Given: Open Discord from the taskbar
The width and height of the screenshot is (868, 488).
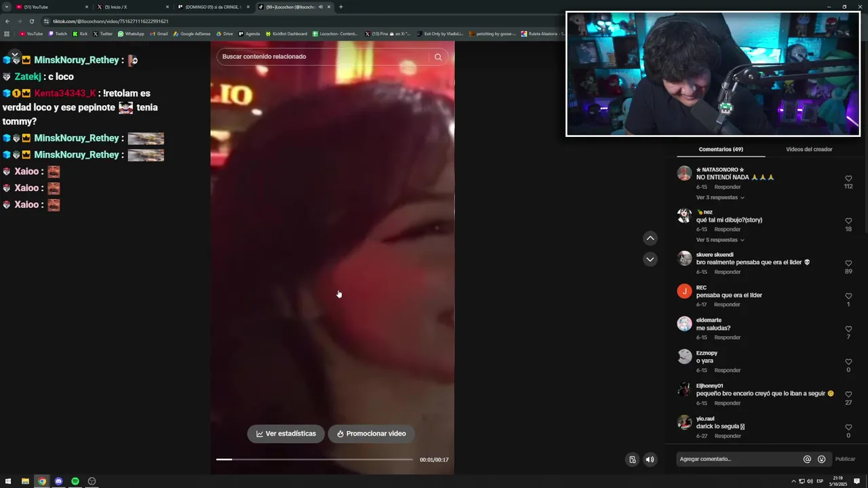Looking at the screenshot, I should pos(58,481).
